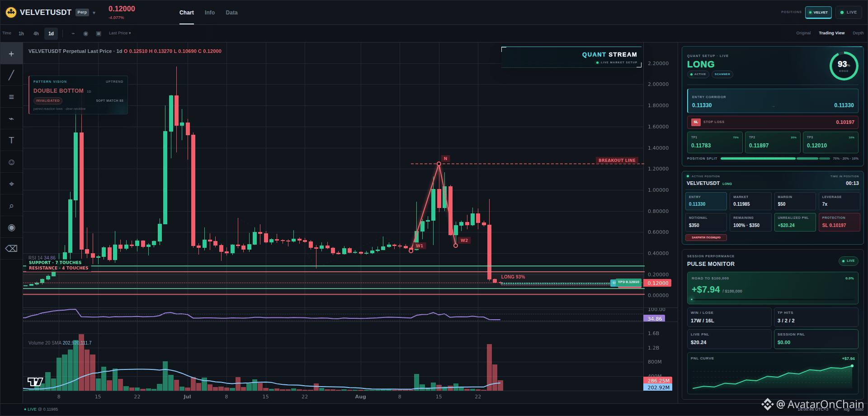Click the Protection SL 0.10197 cell
This screenshot has width=868, height=416.
tap(840, 222)
